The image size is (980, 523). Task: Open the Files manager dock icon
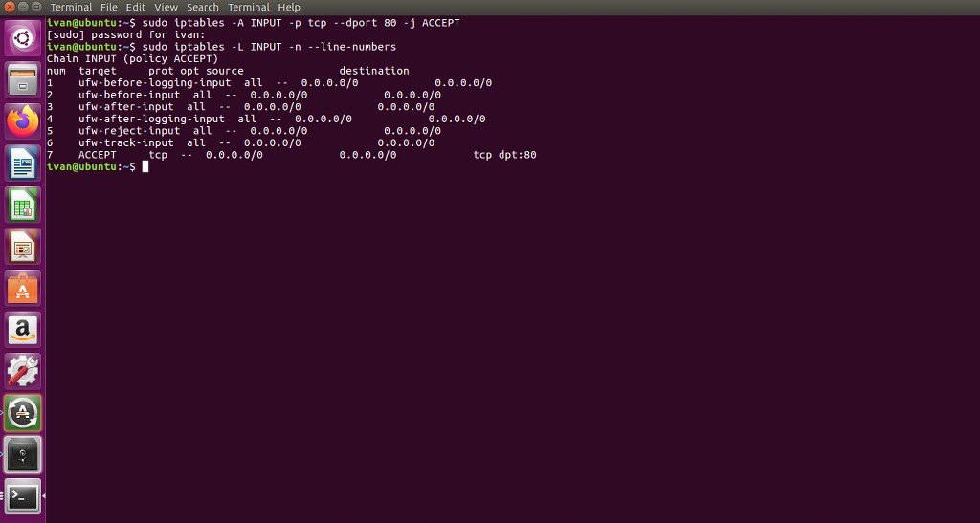(23, 79)
